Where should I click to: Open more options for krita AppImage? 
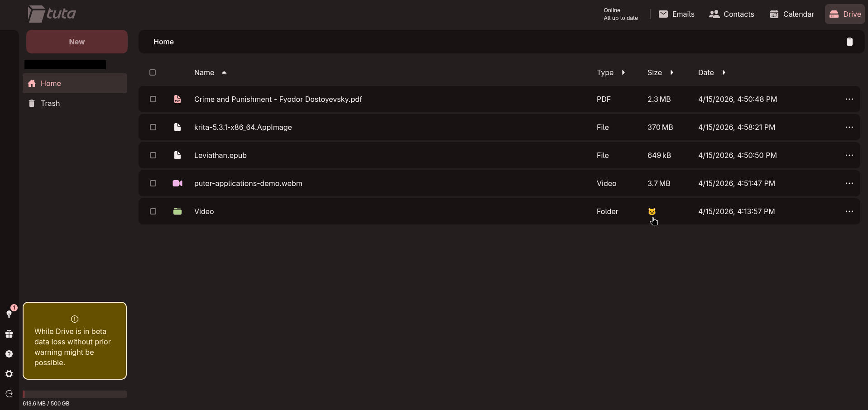pyautogui.click(x=850, y=127)
